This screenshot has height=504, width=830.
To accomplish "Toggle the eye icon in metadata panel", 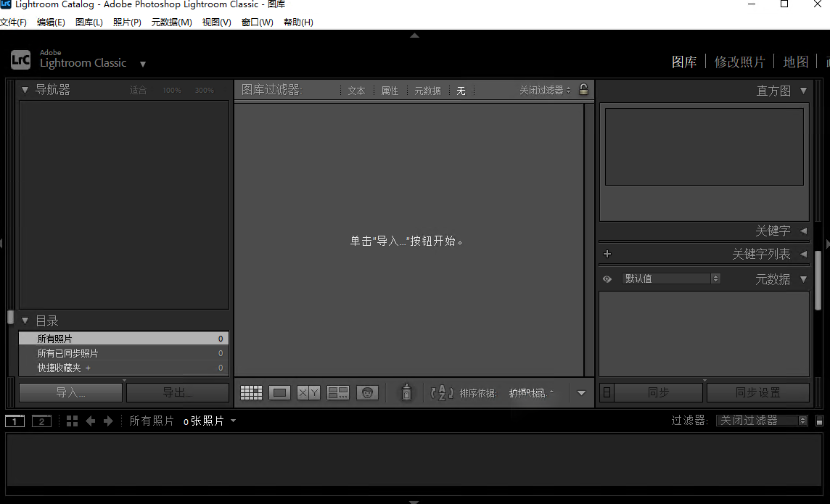I will (x=607, y=279).
